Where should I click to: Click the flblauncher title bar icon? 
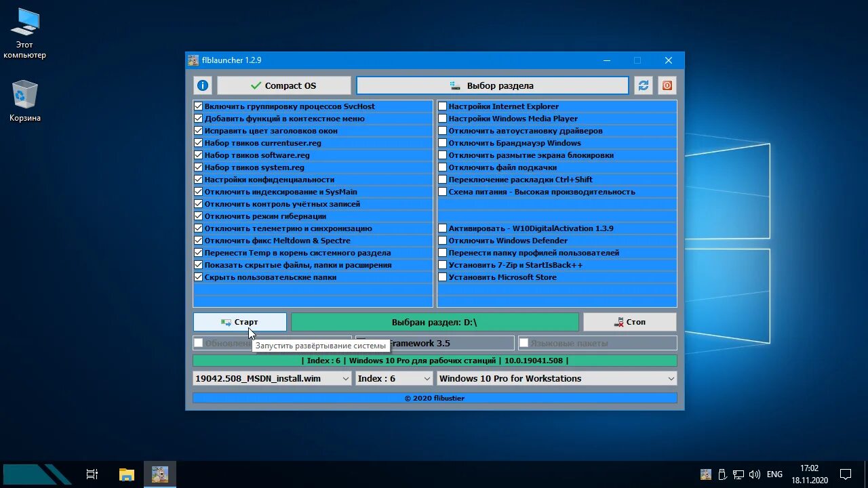pyautogui.click(x=193, y=60)
